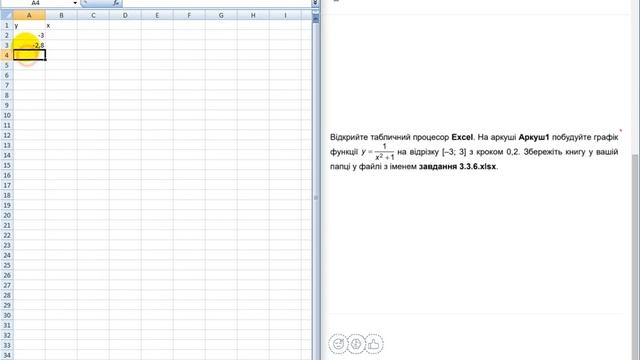Image resolution: width=640 pixels, height=360 pixels.
Task: Click the thumbs up reaction icon
Action: click(x=374, y=344)
